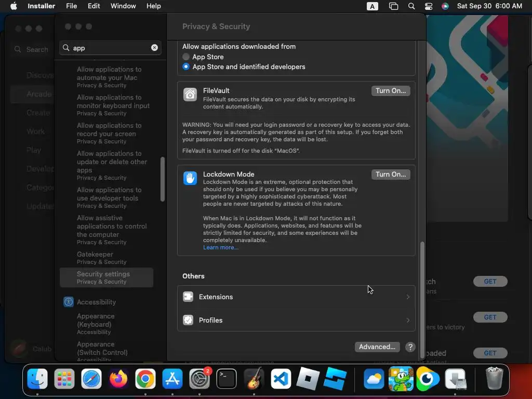Open Stage Manager menu bar icon
Viewport: 532px width, 399px height.
393,6
